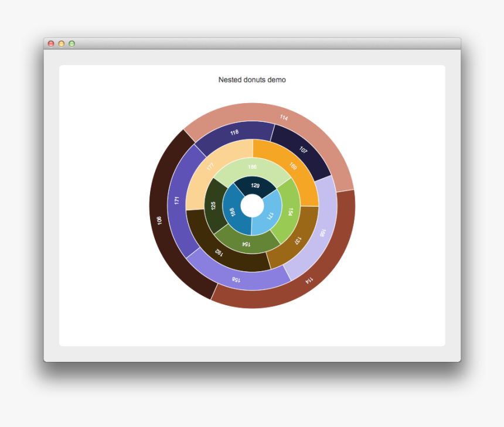Click the white donut hole at chart center
Screen dimensions: 504x427
pos(253,206)
